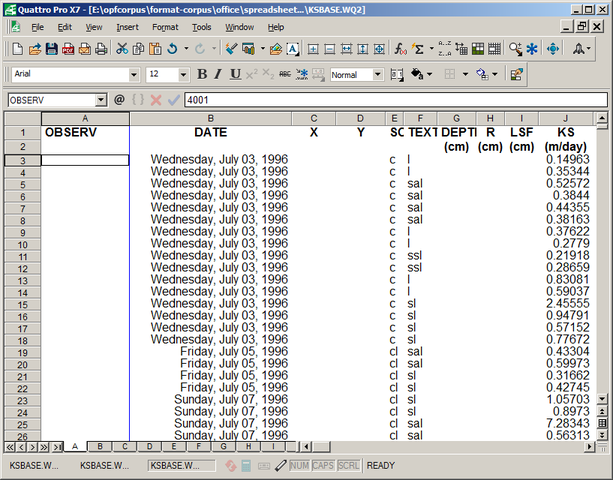The image size is (613, 480).
Task: Toggle Bold formatting
Action: pos(202,74)
